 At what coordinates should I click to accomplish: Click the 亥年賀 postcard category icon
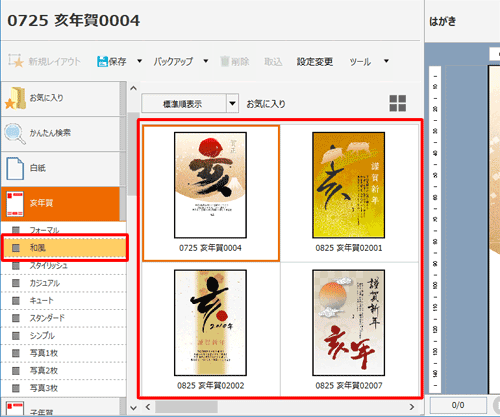pyautogui.click(x=15, y=204)
